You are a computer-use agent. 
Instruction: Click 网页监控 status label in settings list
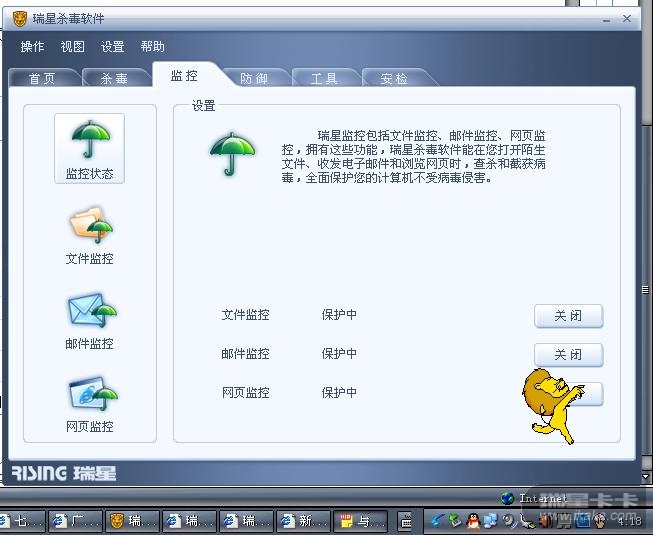pos(245,393)
